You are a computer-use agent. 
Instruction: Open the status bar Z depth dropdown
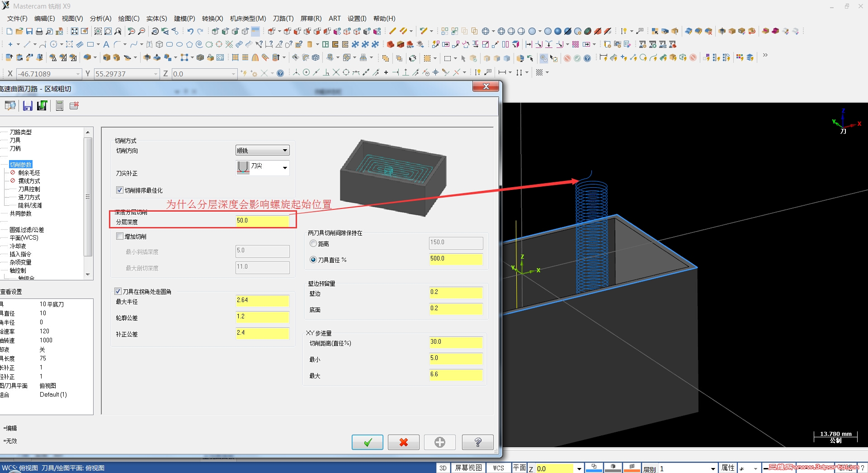(x=579, y=468)
